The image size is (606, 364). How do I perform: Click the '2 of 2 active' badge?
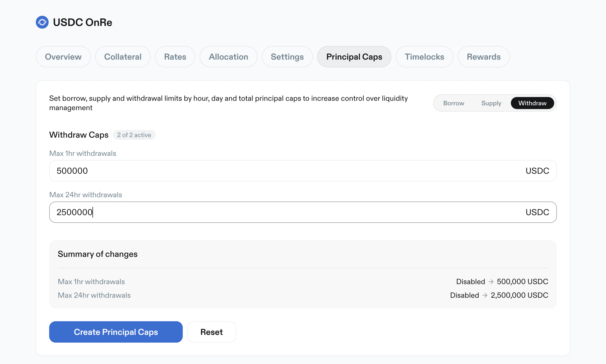tap(134, 135)
